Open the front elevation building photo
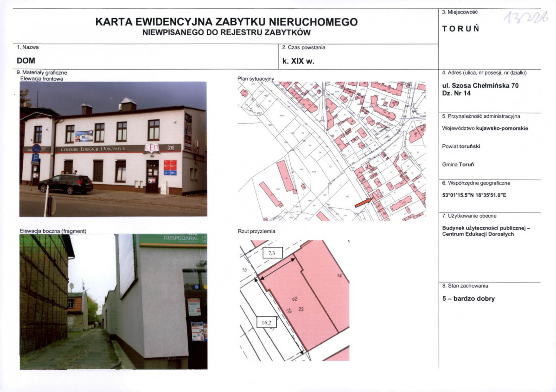Screen dimensions: 556x392 click(x=113, y=149)
